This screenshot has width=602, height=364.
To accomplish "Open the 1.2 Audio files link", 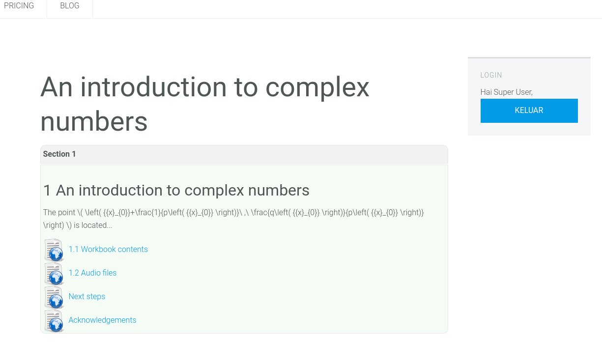I will [x=92, y=273].
